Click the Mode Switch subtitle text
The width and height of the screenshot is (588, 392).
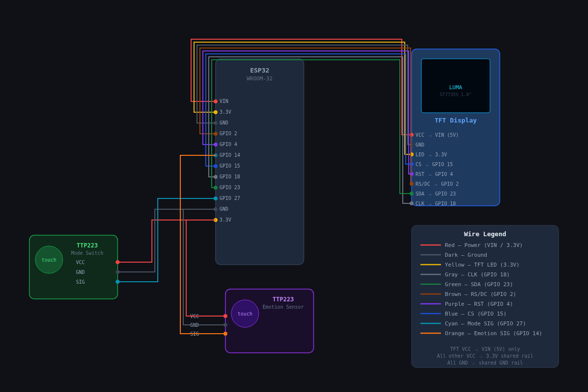87,253
